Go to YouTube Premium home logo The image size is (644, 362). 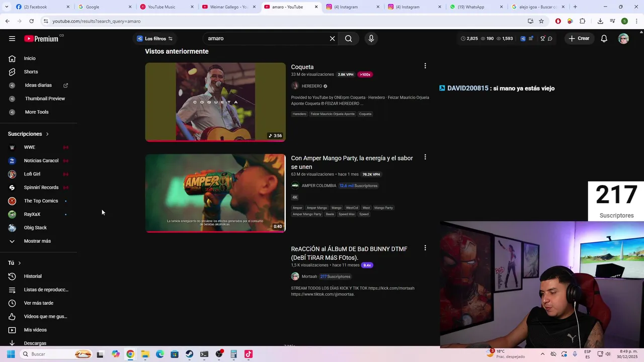[x=41, y=39]
